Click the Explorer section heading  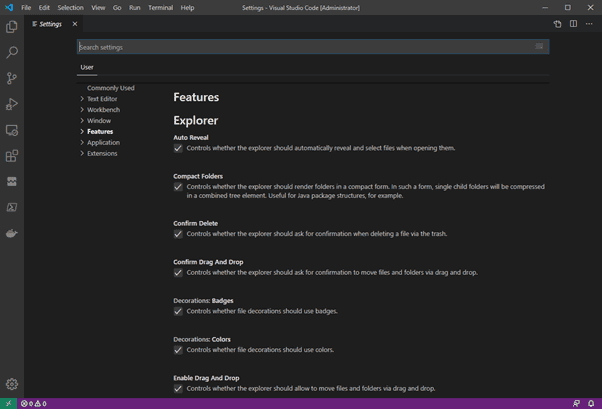pos(196,120)
